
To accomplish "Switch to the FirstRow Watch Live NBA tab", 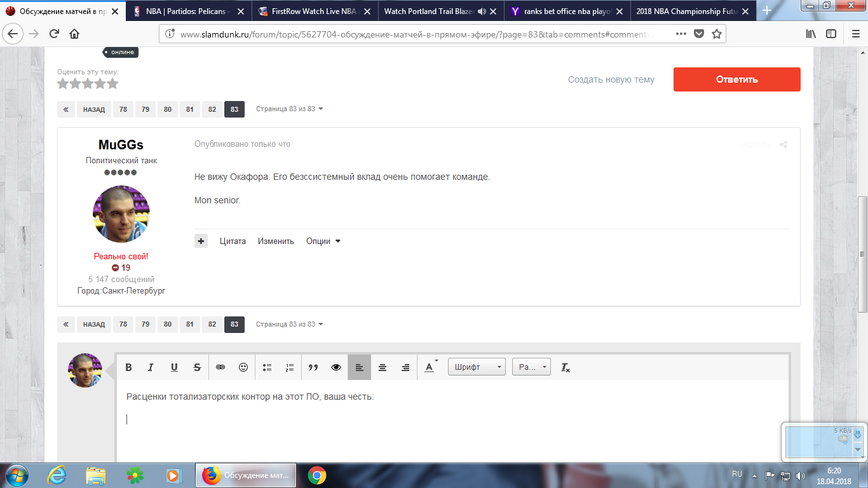I will pyautogui.click(x=315, y=11).
